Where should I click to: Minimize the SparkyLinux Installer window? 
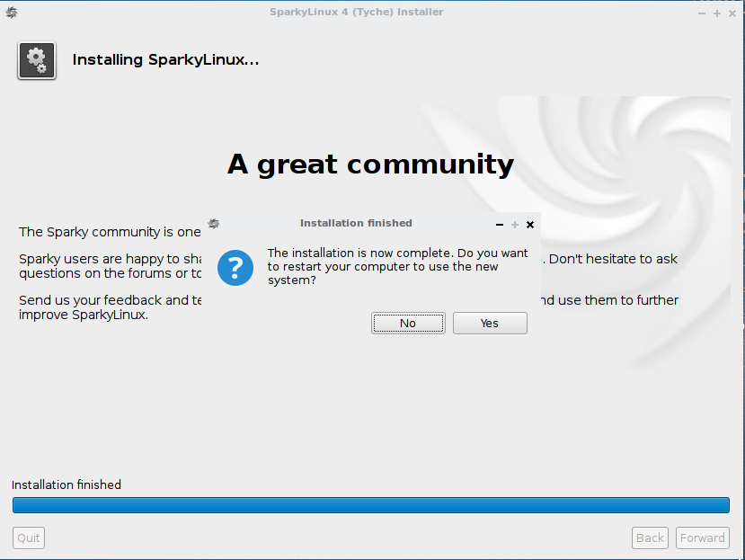[x=702, y=13]
